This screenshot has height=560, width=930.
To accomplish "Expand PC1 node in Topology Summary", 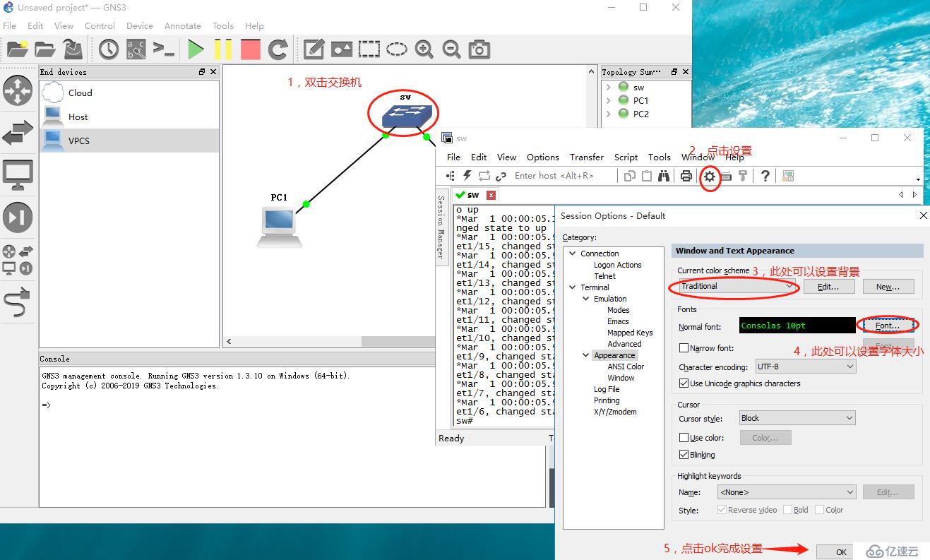I will click(x=608, y=100).
